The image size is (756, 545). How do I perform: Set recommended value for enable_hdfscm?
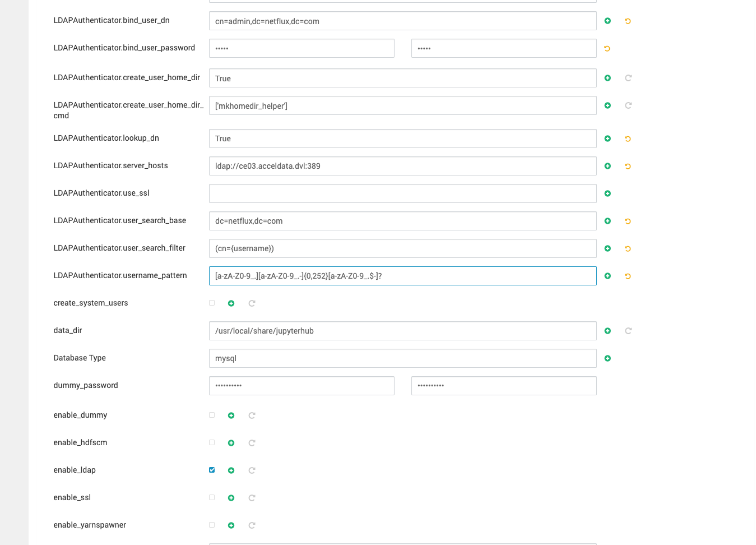click(252, 443)
